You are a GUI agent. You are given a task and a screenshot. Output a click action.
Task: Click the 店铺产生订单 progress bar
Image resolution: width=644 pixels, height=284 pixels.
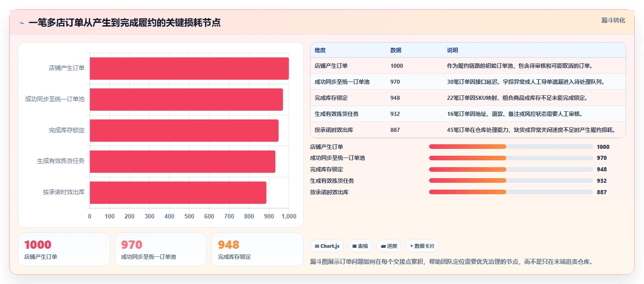tap(511, 147)
